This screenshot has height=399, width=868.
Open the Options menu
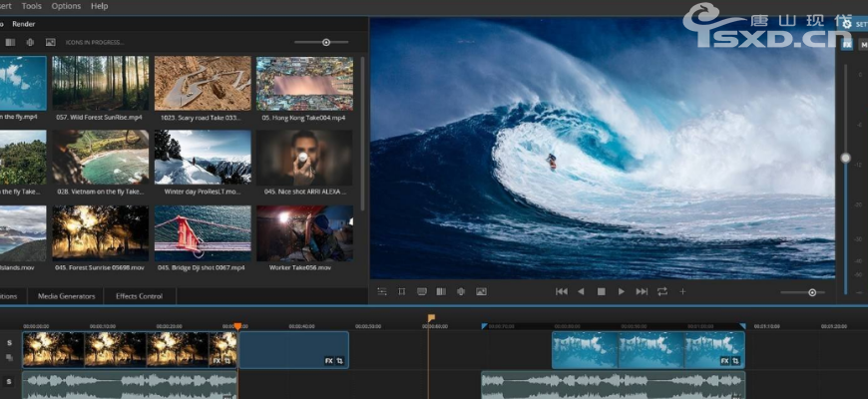click(x=66, y=6)
